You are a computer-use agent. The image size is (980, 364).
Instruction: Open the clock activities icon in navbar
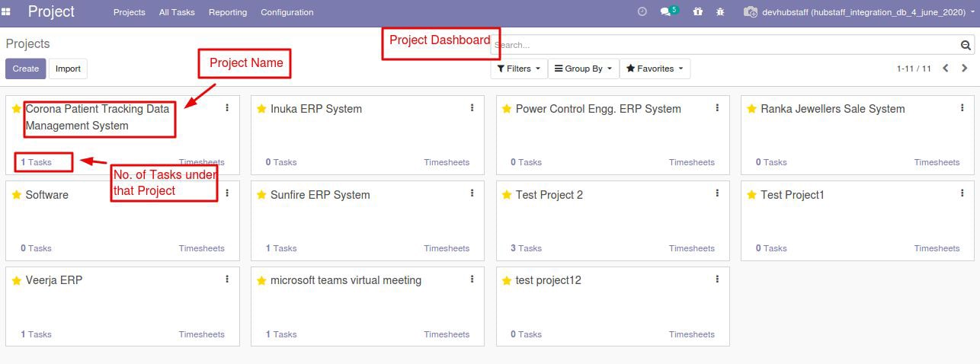click(642, 11)
